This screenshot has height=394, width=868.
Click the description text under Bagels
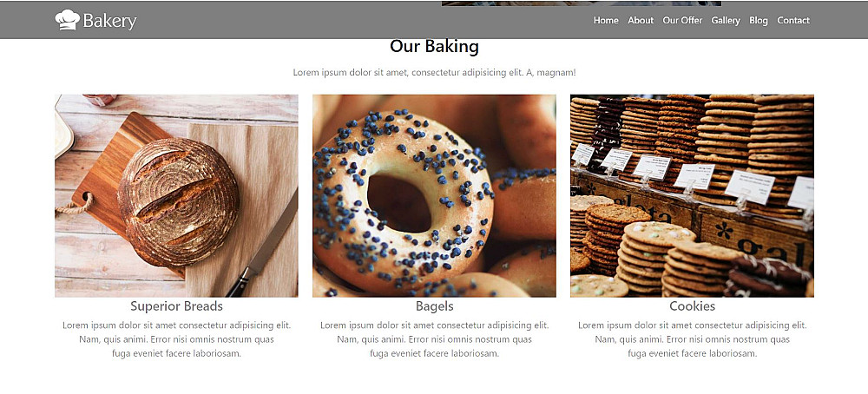[x=435, y=339]
